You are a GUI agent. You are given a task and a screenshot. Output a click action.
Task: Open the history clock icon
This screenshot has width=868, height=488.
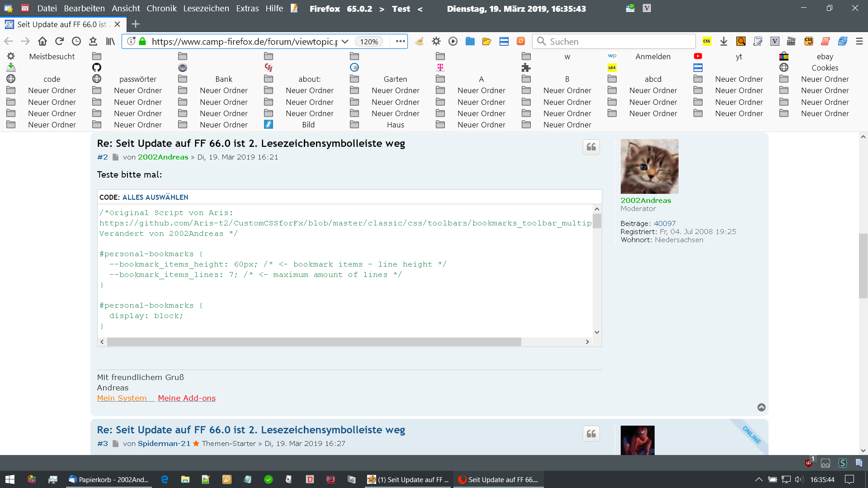pyautogui.click(x=76, y=42)
